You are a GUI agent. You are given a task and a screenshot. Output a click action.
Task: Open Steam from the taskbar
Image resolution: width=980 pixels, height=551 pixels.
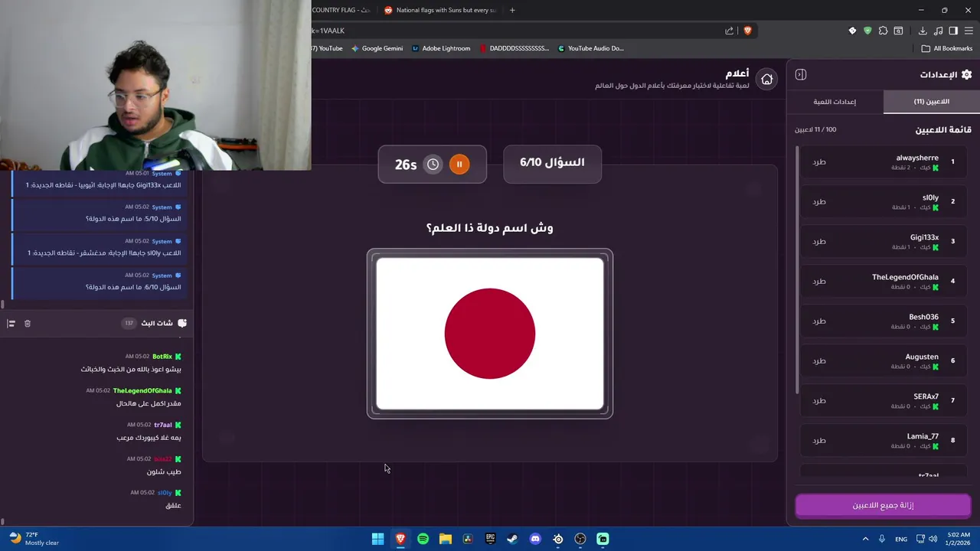click(x=512, y=539)
